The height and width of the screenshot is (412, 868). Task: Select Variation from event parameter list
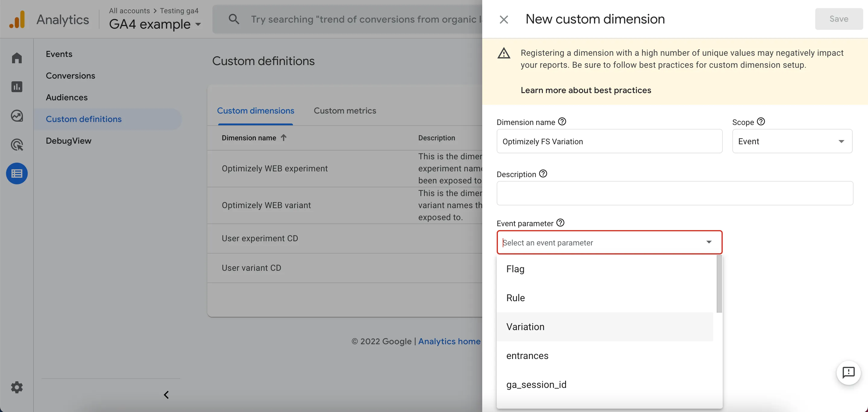(x=605, y=327)
